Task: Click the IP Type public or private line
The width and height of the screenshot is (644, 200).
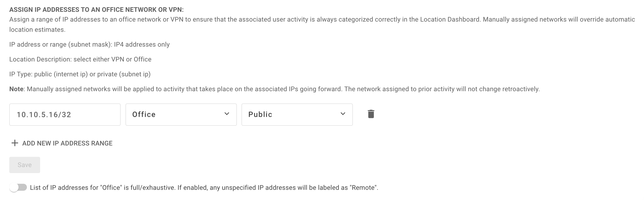Action: click(x=80, y=74)
